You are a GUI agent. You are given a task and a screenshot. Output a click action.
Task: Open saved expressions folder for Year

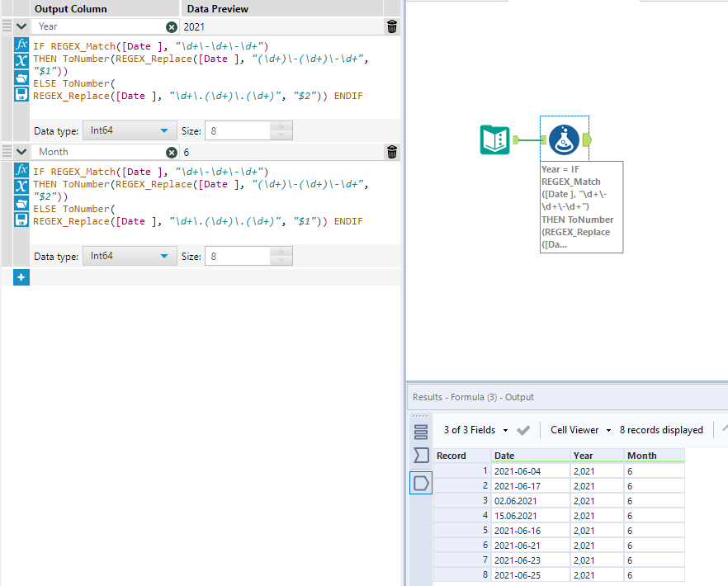pos(22,78)
